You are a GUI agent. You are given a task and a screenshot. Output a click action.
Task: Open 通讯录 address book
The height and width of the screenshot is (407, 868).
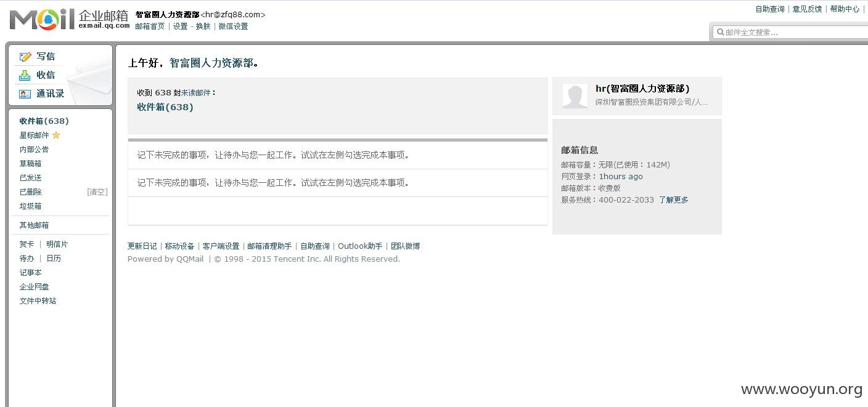(50, 94)
